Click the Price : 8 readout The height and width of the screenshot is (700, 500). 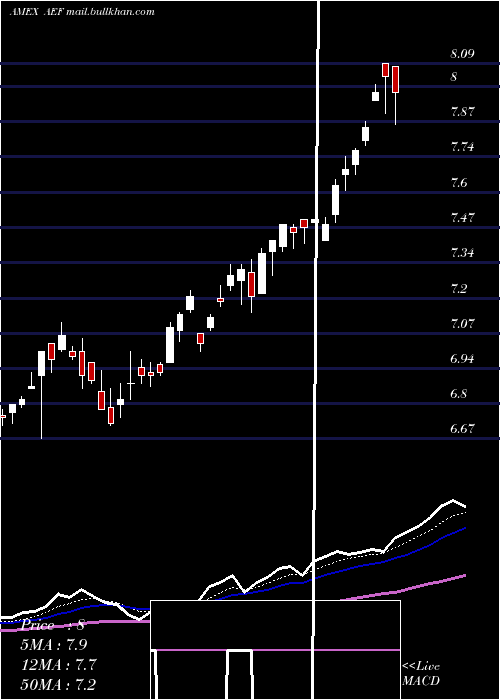(x=53, y=625)
